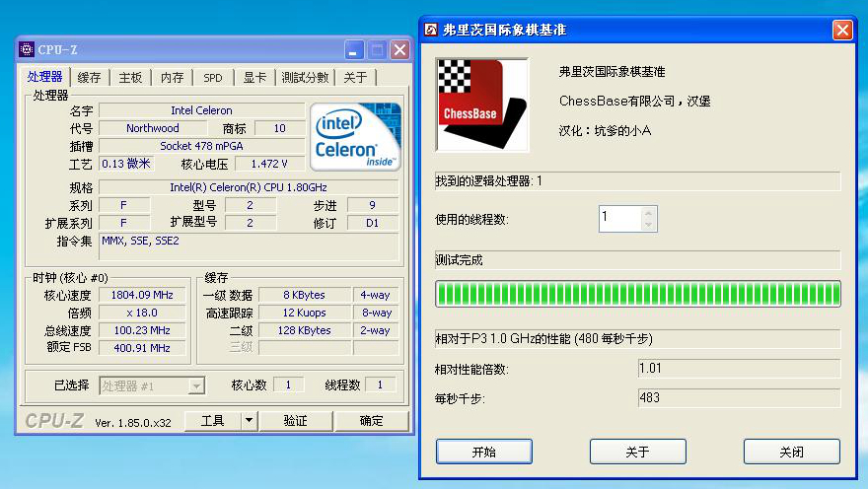Click 开始 to start the benchmark
The height and width of the screenshot is (489, 868).
(484, 452)
